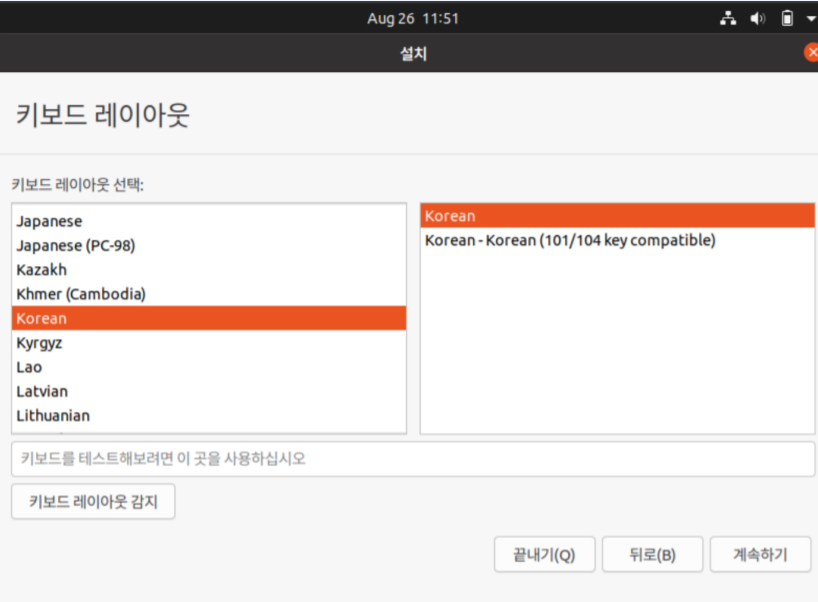The image size is (818, 602).
Task: Select Japanese in the layout list
Action: coord(209,221)
